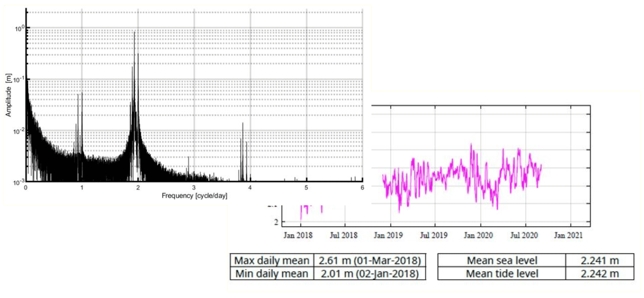Click the 'Jan 2019' date tick label
Screen dimensions: 644x298
[x=388, y=235]
